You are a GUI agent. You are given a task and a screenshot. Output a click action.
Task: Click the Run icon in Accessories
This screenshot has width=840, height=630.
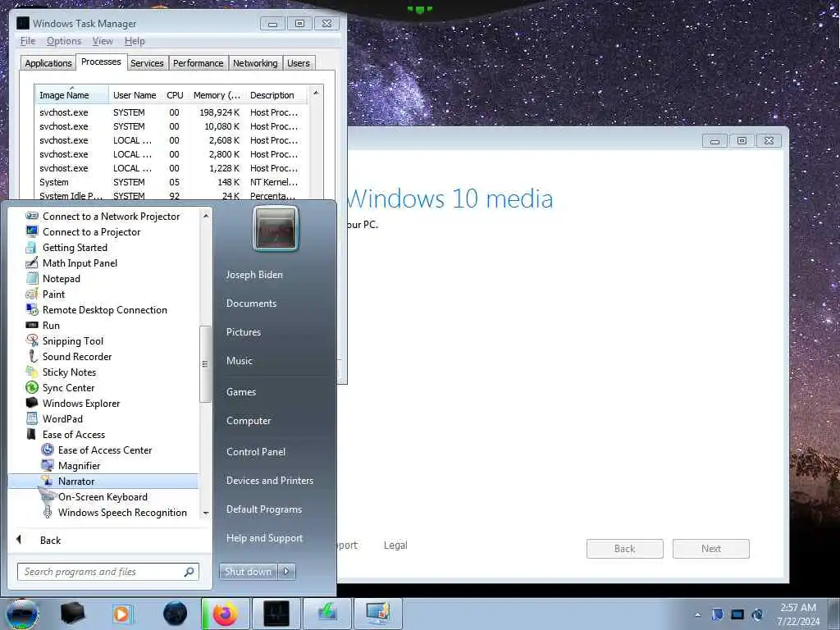[32, 325]
